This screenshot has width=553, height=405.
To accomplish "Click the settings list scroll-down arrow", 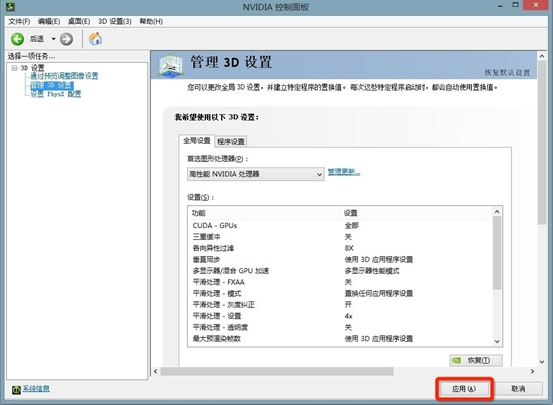I will click(497, 341).
